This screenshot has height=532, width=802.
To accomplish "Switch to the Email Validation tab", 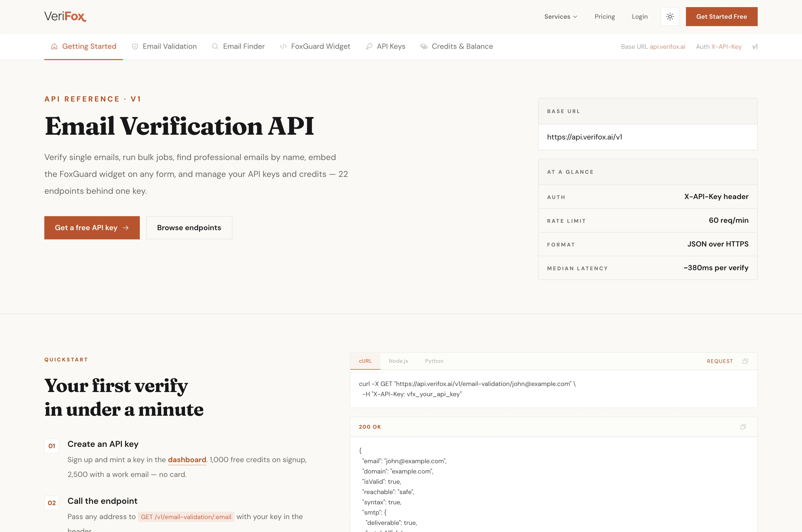I will [164, 46].
